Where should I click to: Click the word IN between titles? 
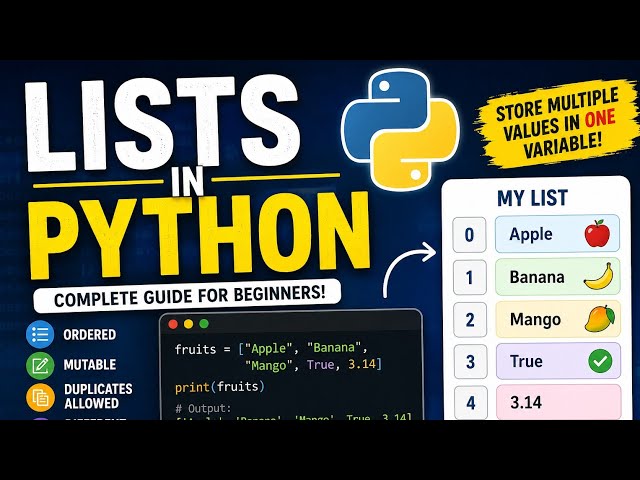tap(187, 182)
